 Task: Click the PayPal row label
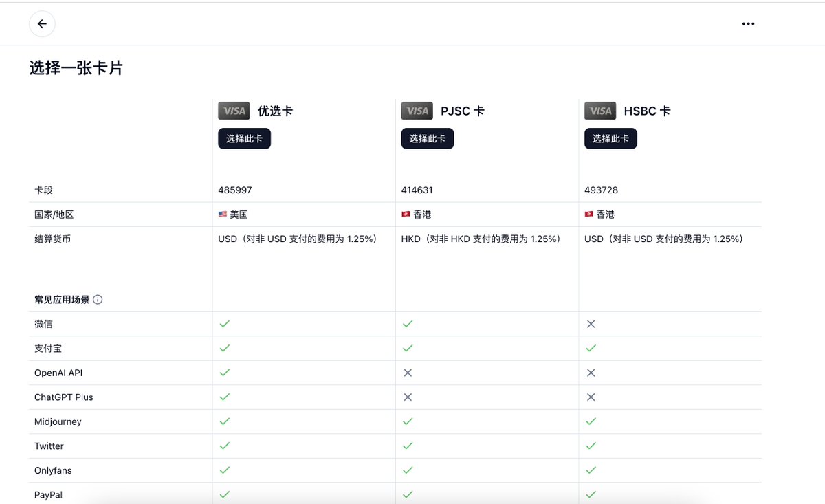pyautogui.click(x=49, y=494)
